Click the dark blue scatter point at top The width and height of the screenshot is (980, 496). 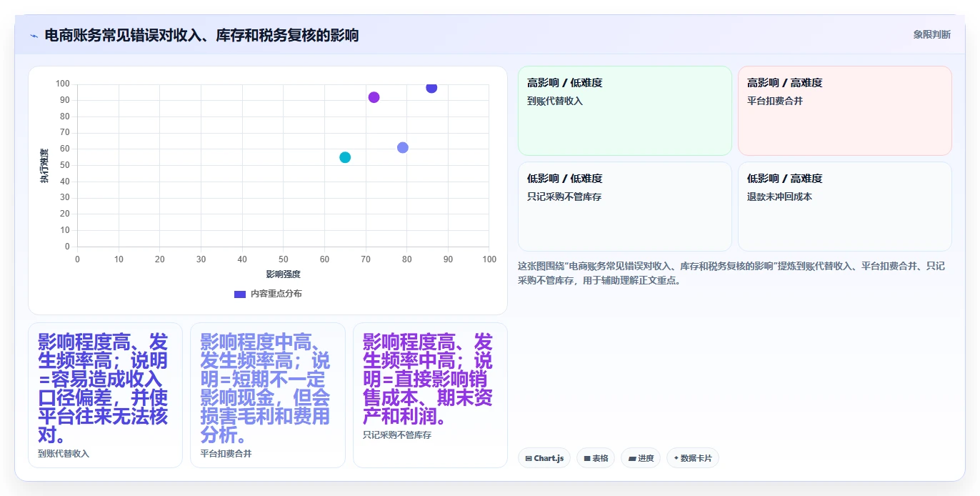(431, 87)
